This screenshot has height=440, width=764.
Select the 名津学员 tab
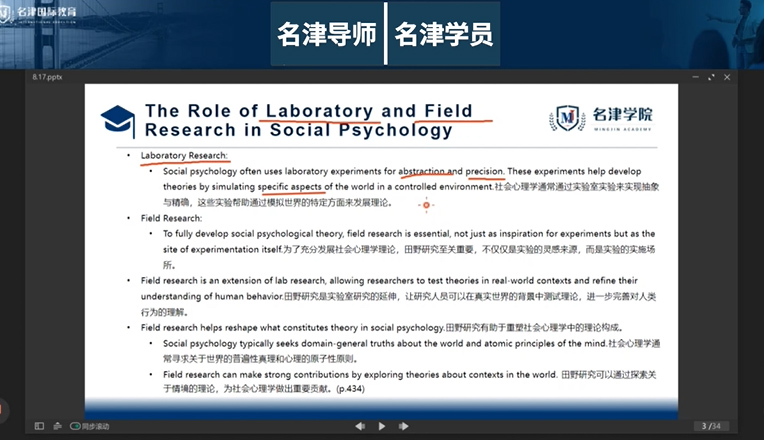[x=443, y=36]
